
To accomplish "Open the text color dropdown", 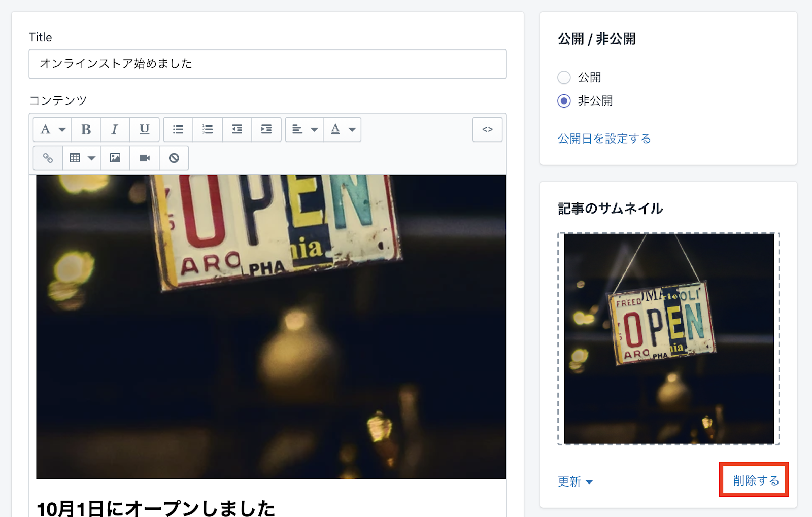I will 343,129.
